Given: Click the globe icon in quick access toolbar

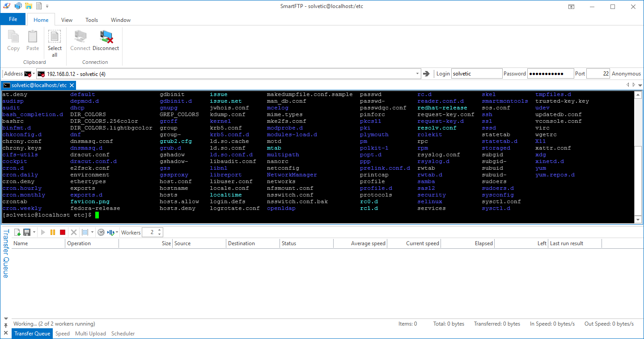Looking at the screenshot, I should click(18, 6).
